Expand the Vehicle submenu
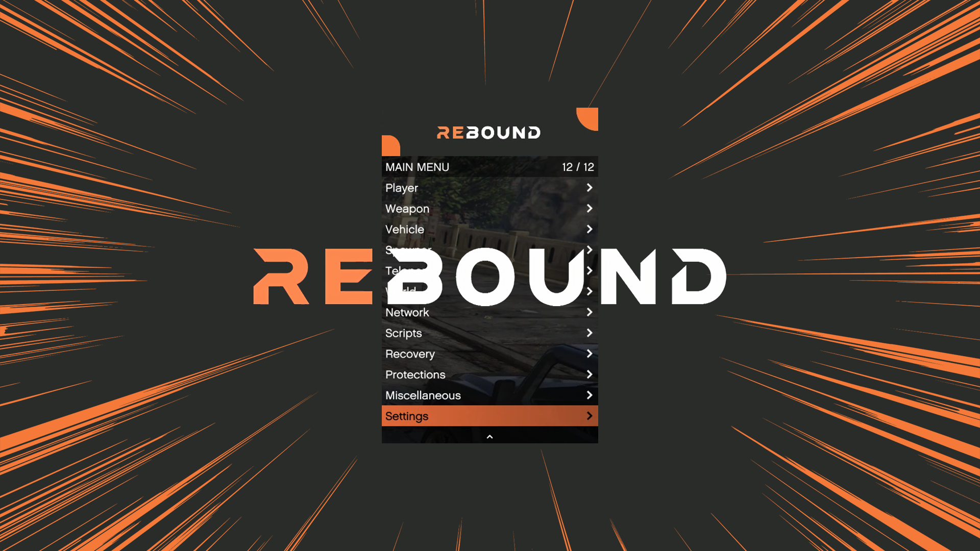 [489, 229]
